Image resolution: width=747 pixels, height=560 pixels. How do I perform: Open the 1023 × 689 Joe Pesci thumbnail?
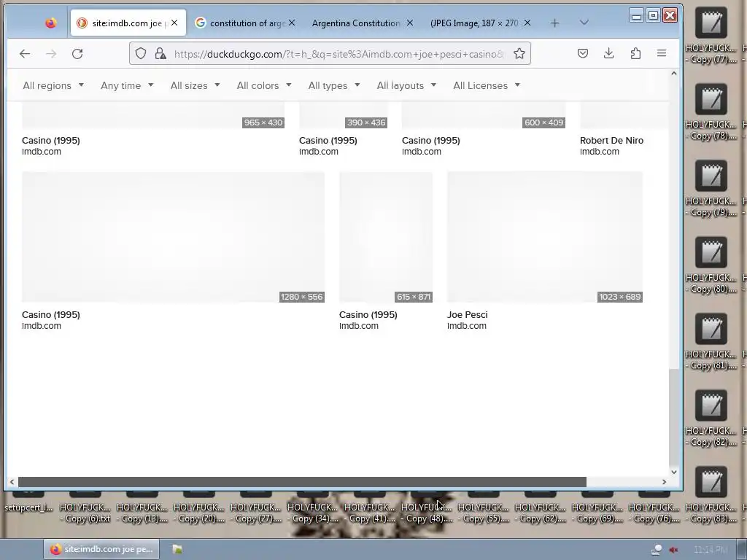tap(544, 237)
